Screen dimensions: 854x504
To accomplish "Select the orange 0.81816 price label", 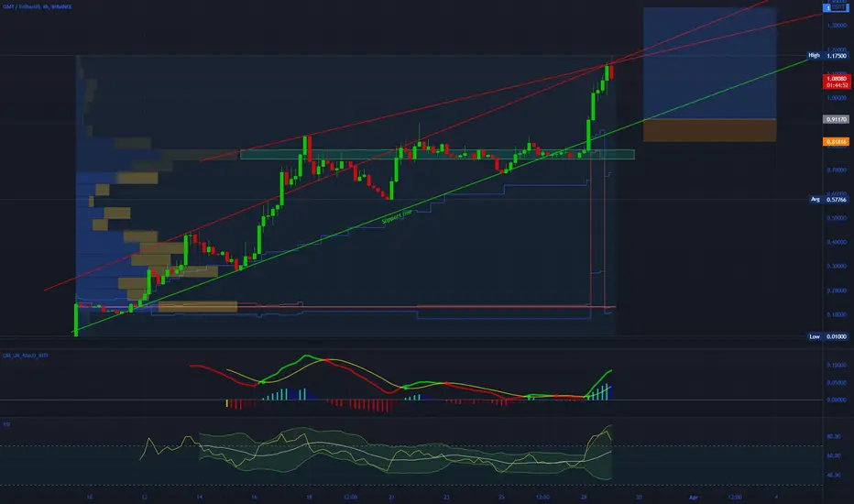I will (836, 142).
